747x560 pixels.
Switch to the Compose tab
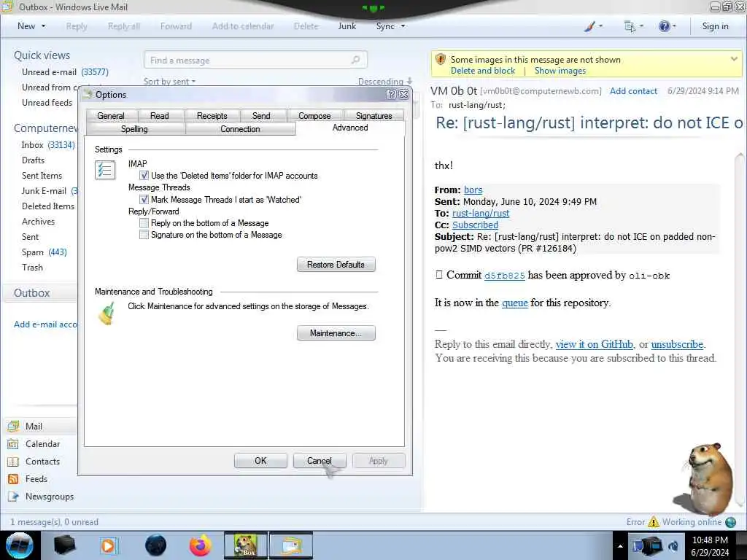coord(314,116)
